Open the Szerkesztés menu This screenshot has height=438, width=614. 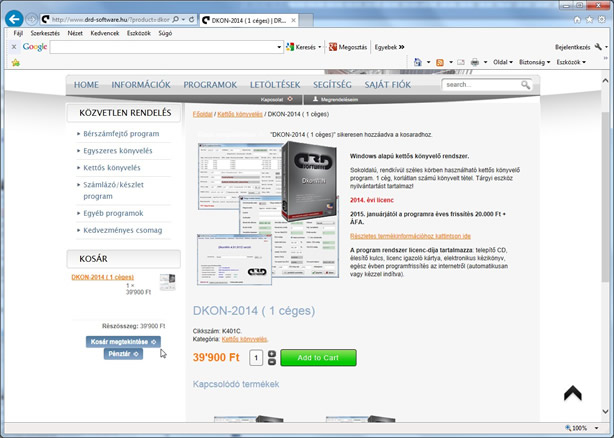(x=45, y=33)
